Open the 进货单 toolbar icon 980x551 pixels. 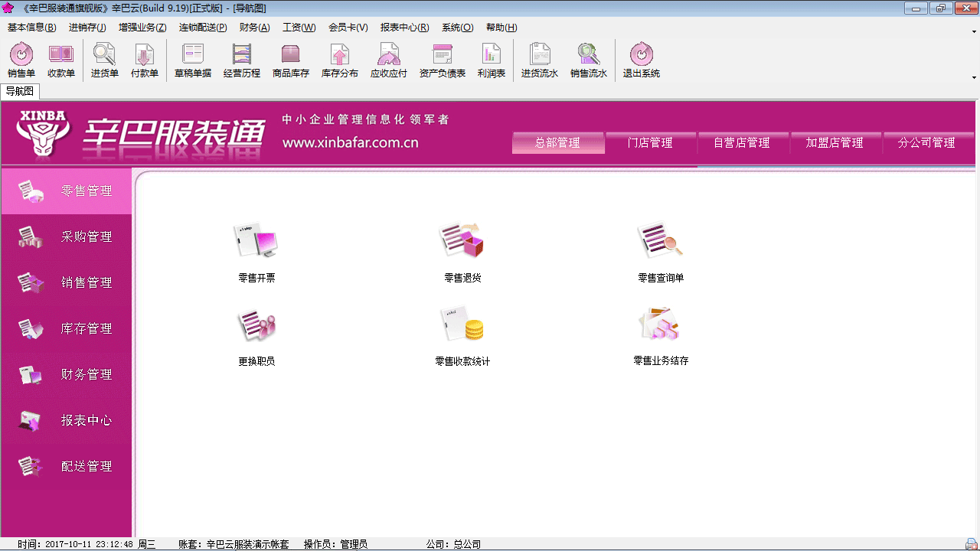pos(105,61)
